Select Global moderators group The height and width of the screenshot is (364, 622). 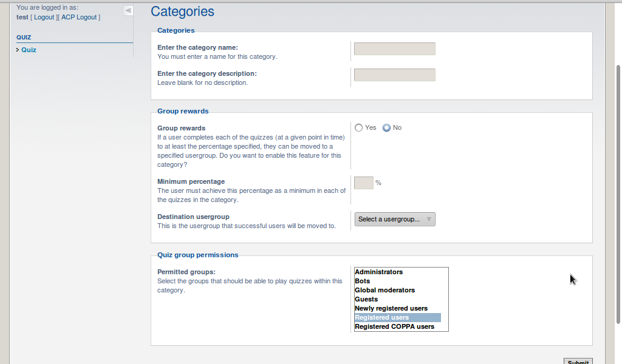[385, 291]
